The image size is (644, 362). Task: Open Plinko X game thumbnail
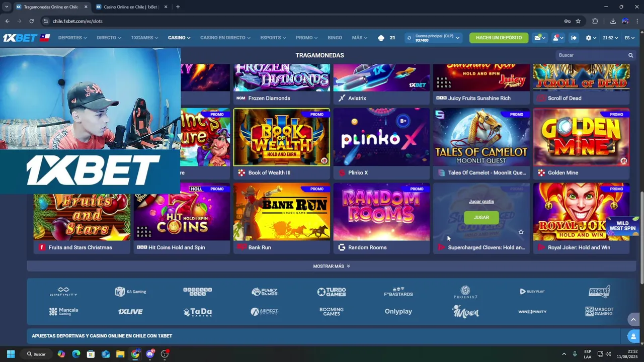click(381, 137)
